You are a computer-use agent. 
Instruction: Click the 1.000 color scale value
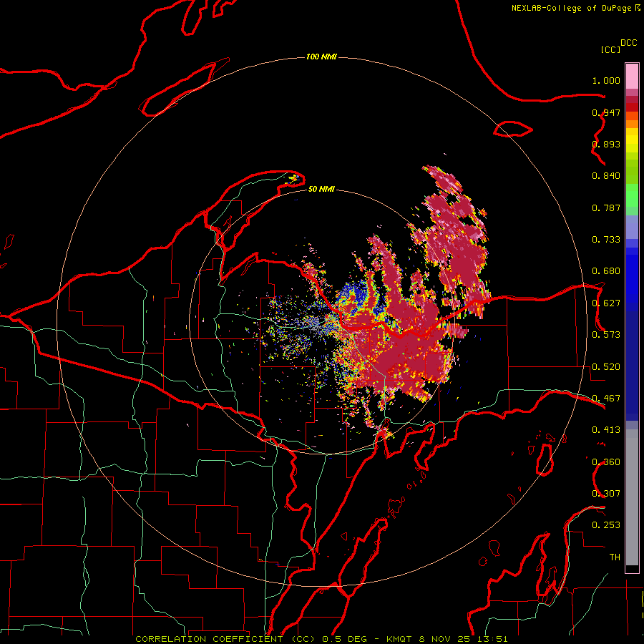[x=606, y=80]
